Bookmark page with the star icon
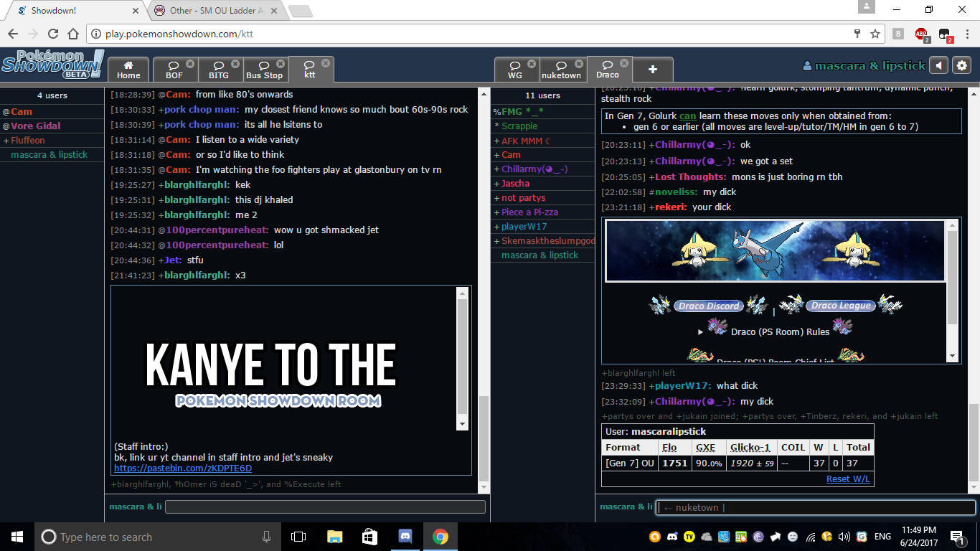Viewport: 980px width, 551px height. click(x=875, y=34)
